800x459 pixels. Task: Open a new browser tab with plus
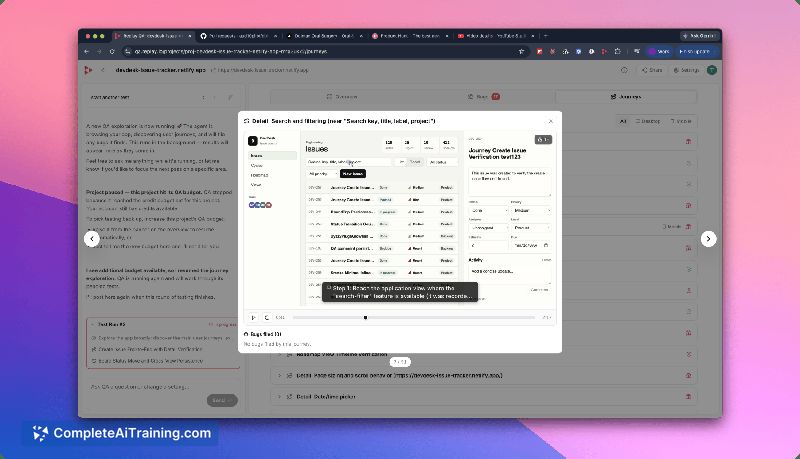point(546,36)
